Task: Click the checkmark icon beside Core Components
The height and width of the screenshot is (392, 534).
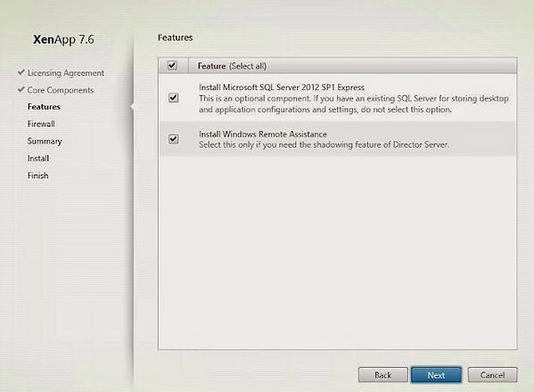Action: point(21,89)
